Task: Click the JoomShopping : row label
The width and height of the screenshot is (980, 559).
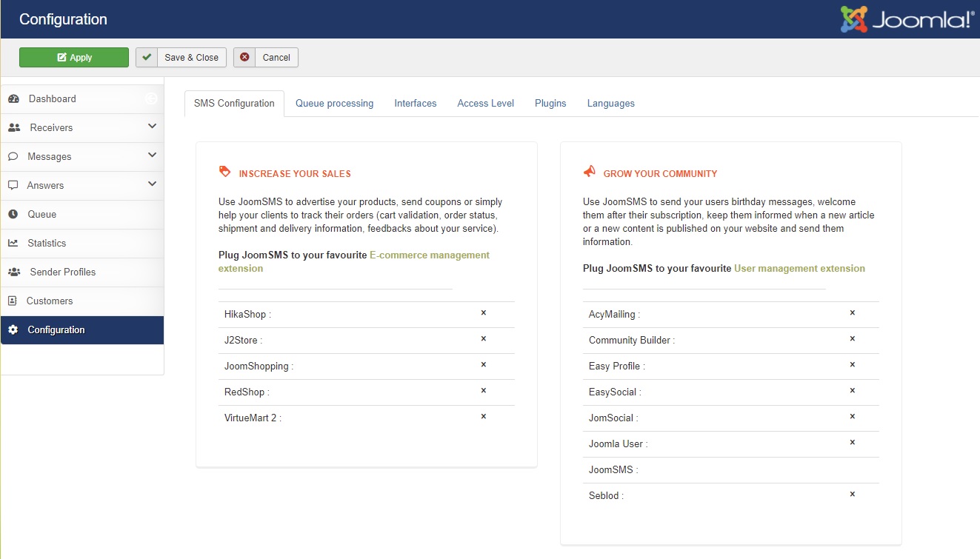Action: pyautogui.click(x=259, y=366)
